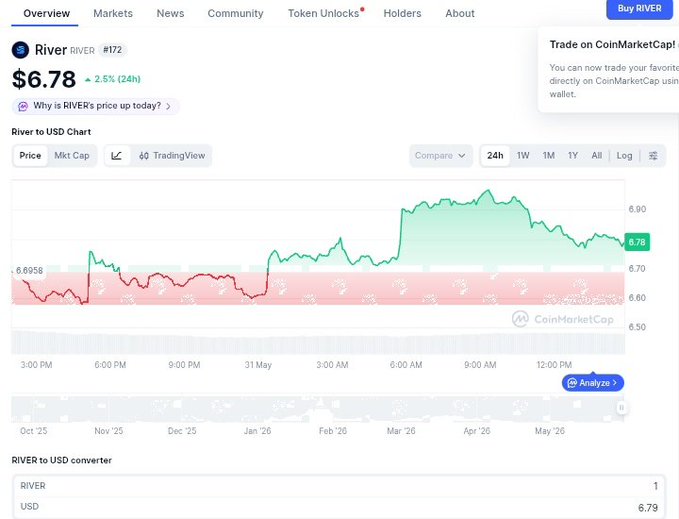Screen dimensions: 679x519
Task: Open the Compare dropdown
Action: 440,155
